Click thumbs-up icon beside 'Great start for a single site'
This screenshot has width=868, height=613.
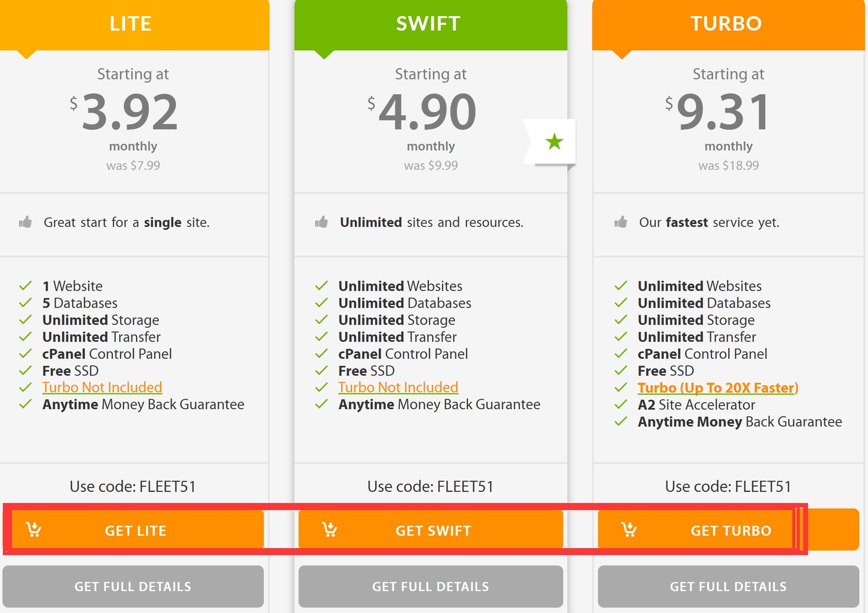pos(25,222)
